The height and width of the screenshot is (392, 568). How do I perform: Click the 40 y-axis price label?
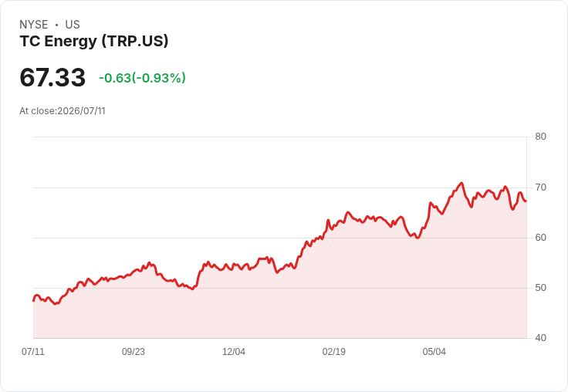[540, 338]
